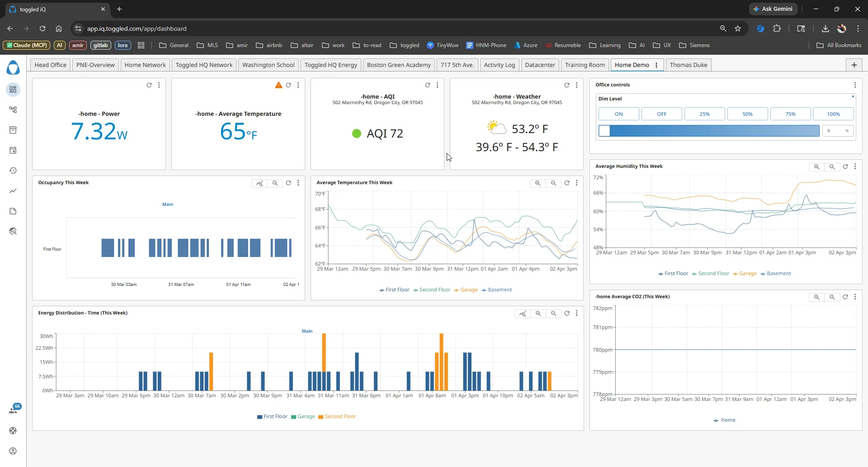The height and width of the screenshot is (467, 868).
Task: Toggle -home series in CO2 chart legend
Action: 724,420
